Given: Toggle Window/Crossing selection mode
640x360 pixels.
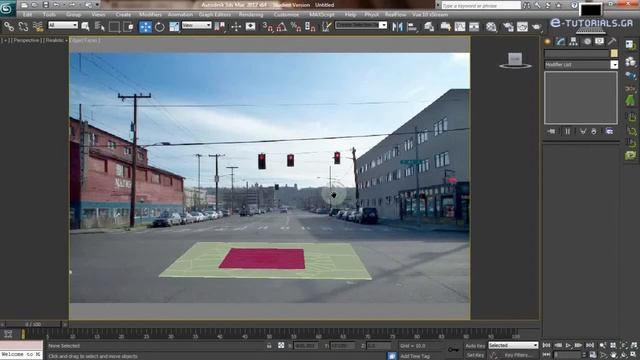Looking at the screenshot, I should pos(129,27).
